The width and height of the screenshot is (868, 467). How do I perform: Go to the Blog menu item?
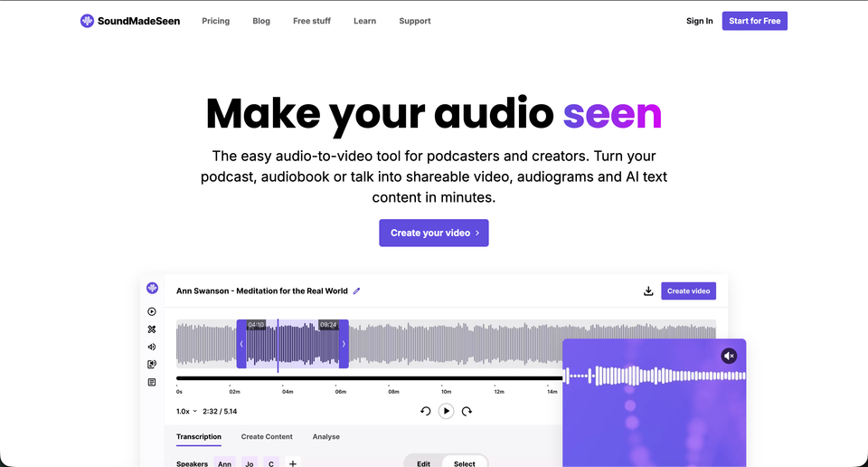261,21
